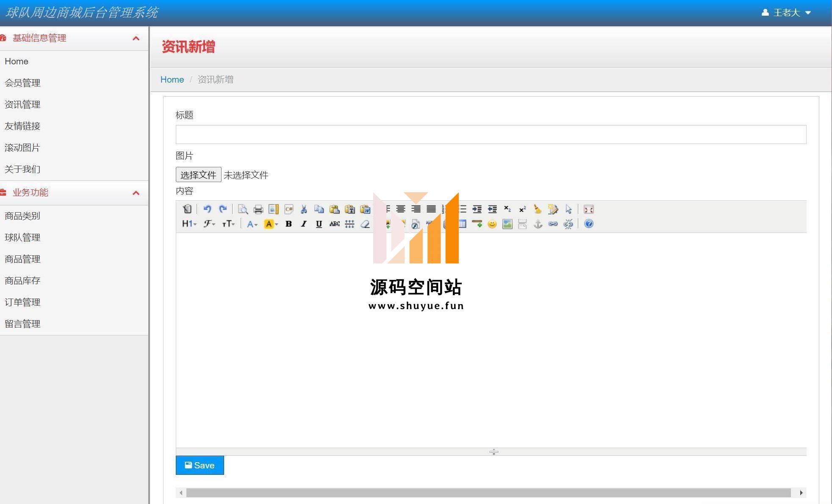Viewport: 832px width, 504px height.
Task: Toggle bold formatting
Action: (x=288, y=224)
